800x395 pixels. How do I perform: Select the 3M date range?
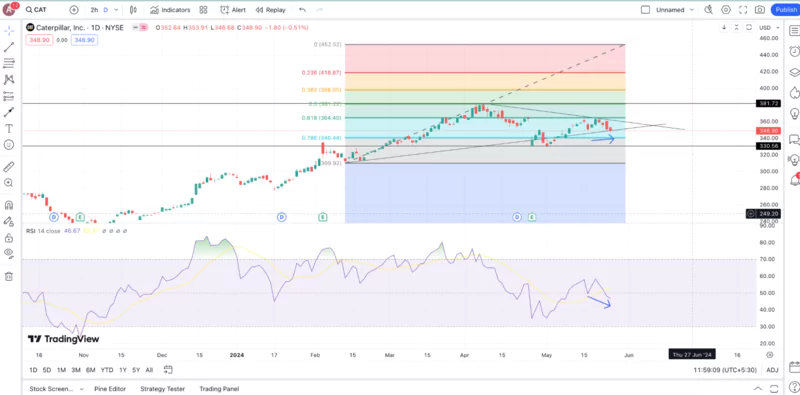[x=76, y=370]
